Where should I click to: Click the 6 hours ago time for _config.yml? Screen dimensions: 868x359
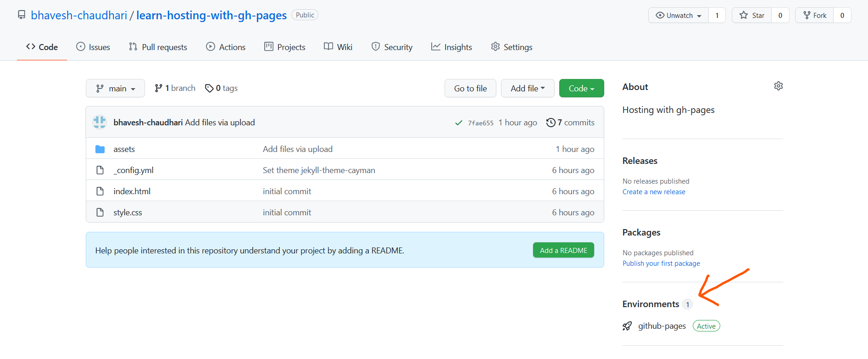point(573,170)
